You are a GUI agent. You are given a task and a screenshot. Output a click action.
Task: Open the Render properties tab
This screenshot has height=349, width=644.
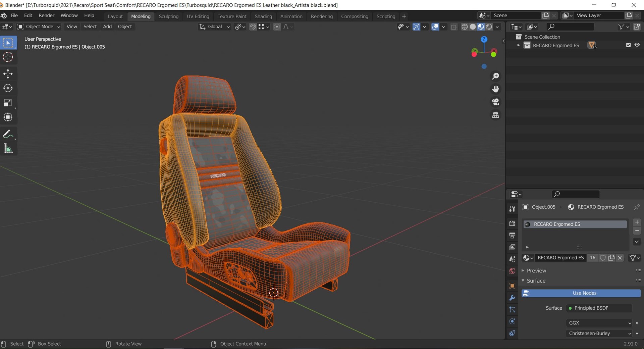point(512,223)
